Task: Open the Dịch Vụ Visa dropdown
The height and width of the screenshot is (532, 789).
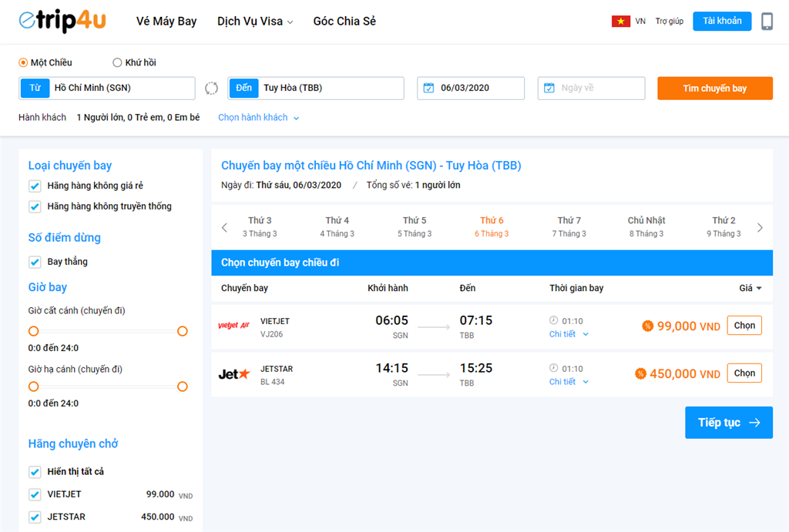Action: 255,21
